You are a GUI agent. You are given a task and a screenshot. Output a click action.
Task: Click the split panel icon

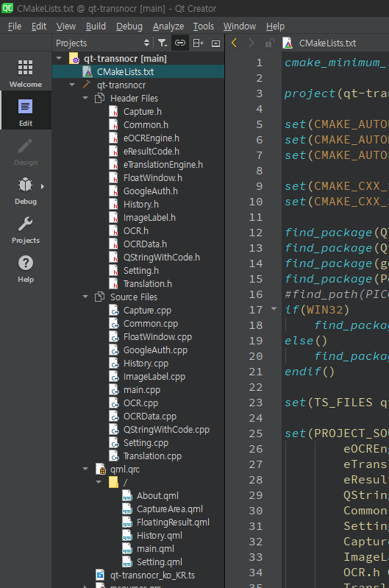(199, 43)
